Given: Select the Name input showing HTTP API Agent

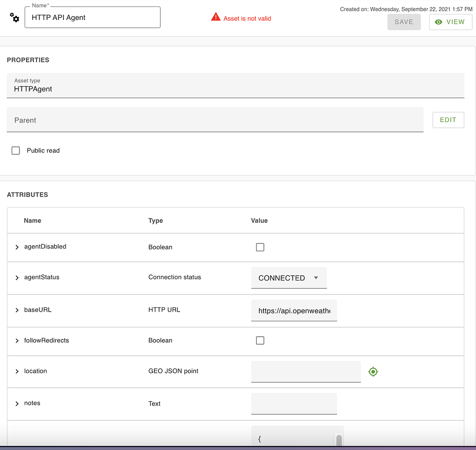Looking at the screenshot, I should (92, 18).
